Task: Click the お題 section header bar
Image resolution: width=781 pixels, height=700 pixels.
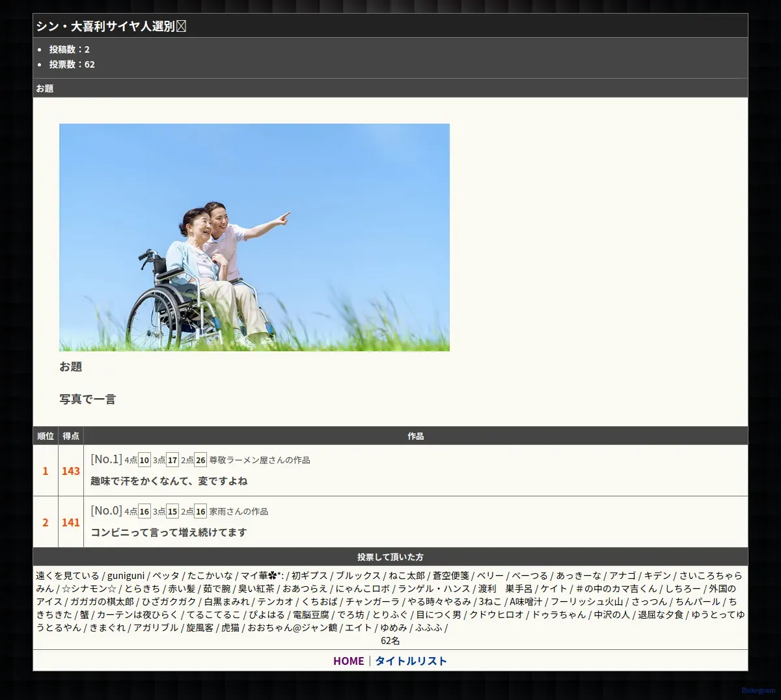Action: (x=390, y=88)
